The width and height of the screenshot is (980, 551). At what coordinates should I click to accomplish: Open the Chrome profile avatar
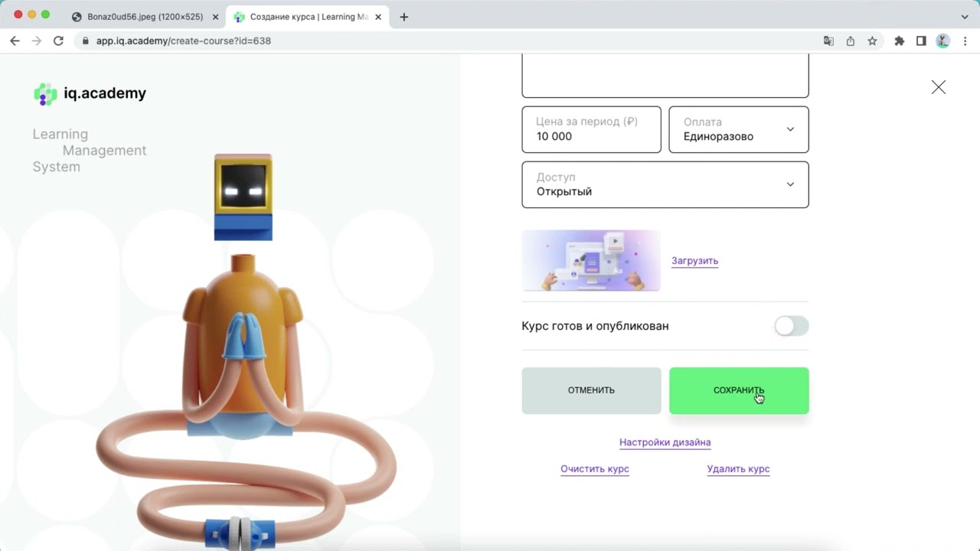pyautogui.click(x=942, y=41)
